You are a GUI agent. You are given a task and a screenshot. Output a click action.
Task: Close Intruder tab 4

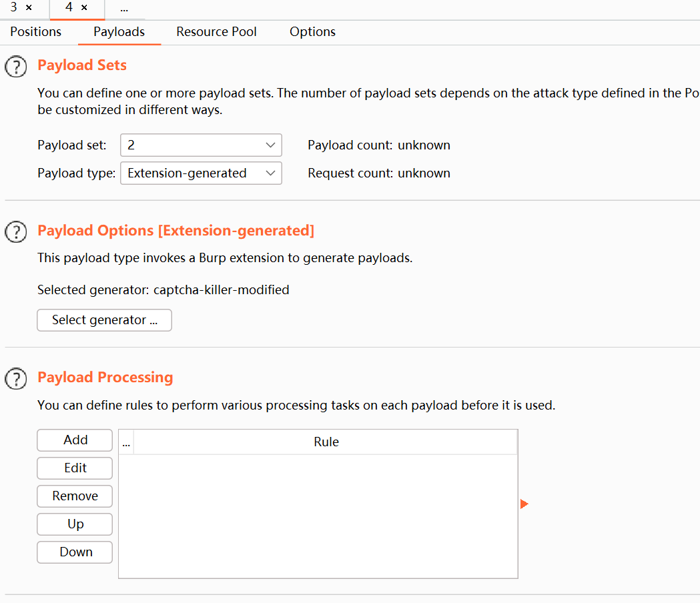tap(84, 8)
